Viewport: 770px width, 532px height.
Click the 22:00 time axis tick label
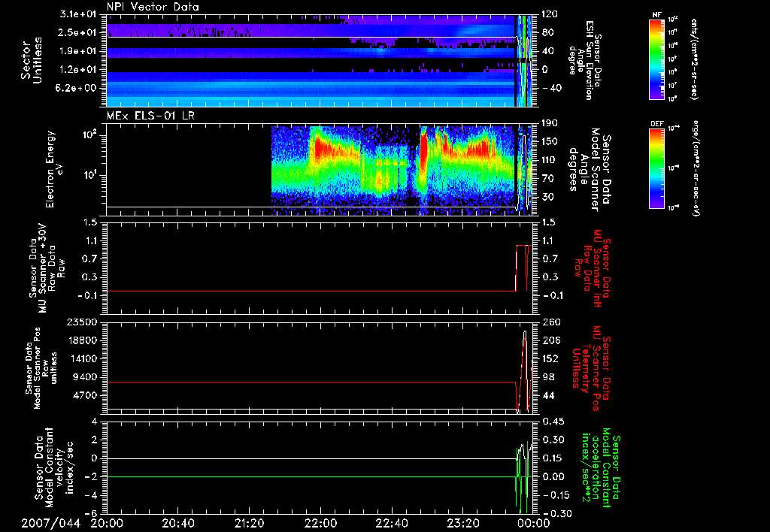(x=321, y=522)
